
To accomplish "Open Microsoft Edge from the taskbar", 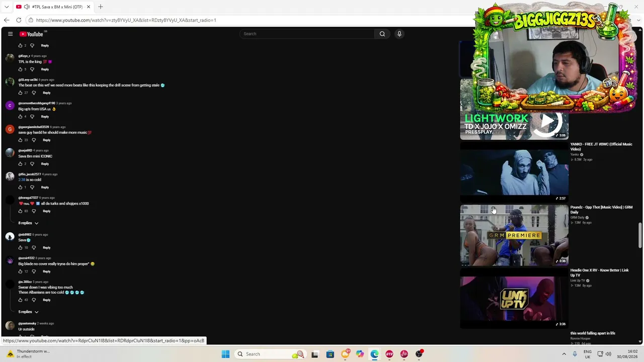I will click(x=375, y=354).
